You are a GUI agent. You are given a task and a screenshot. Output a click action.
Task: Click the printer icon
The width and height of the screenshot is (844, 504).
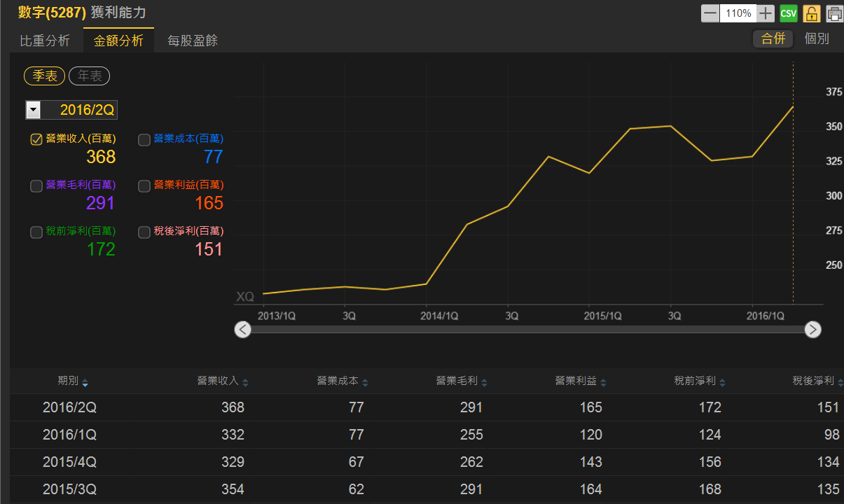834,13
